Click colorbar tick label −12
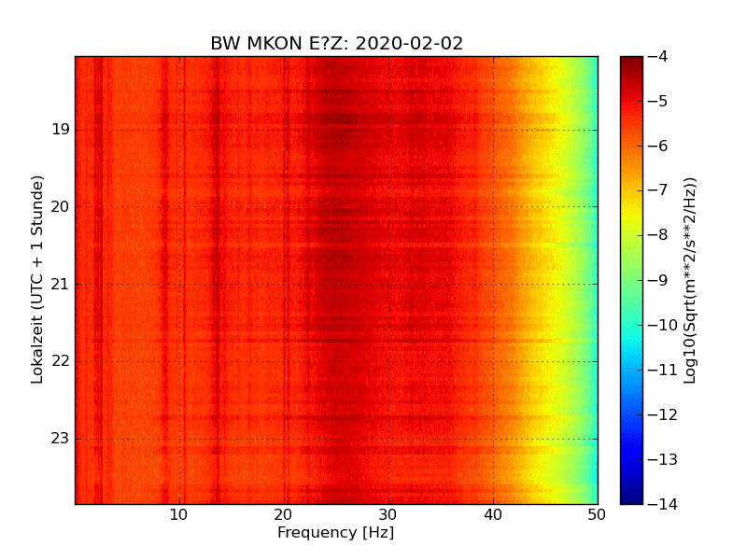Viewport: 747px width, 560px height. 663,414
